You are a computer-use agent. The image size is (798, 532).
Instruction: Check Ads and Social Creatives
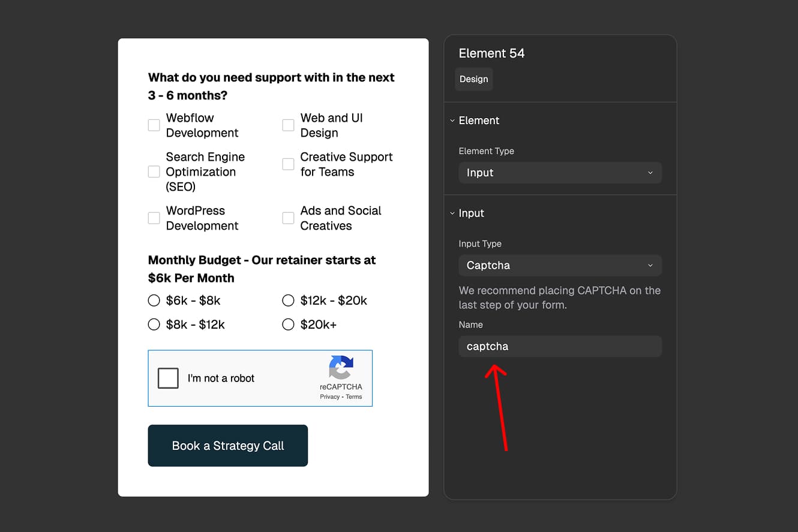point(288,218)
